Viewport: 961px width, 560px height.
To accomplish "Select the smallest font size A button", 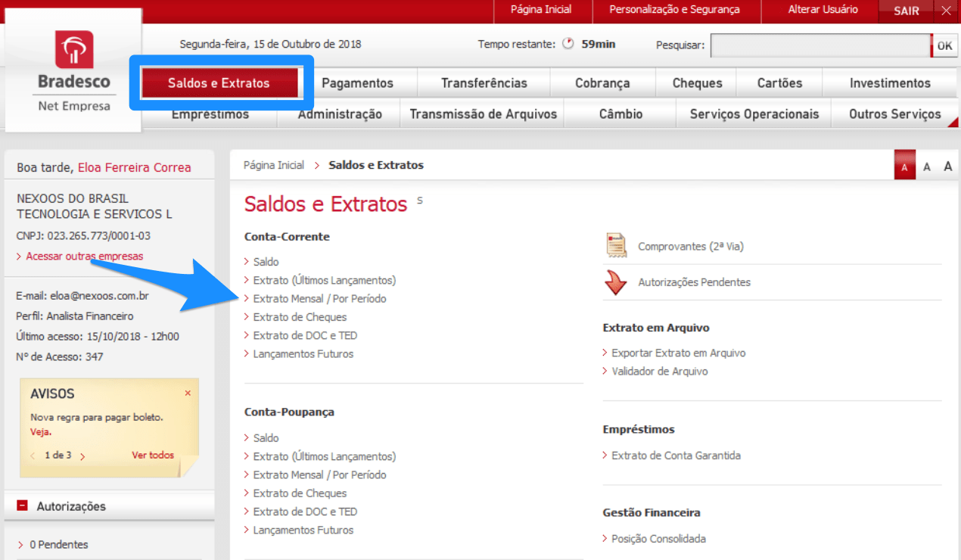I will [x=904, y=166].
